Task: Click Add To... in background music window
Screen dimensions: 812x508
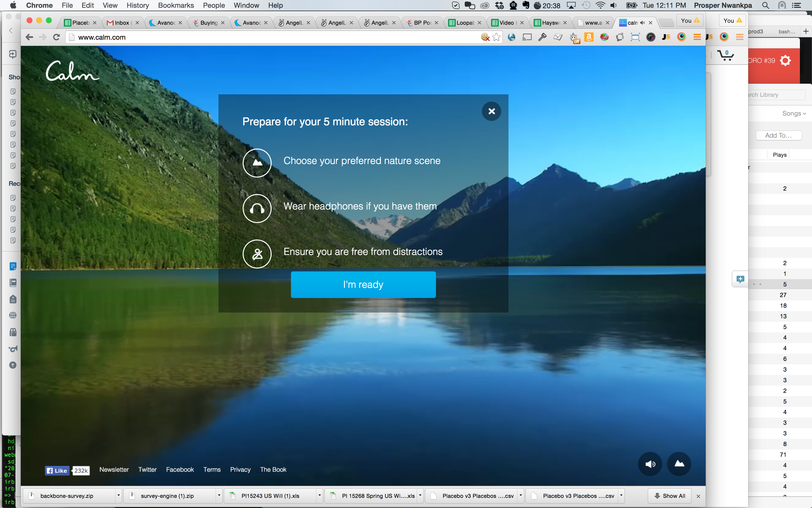Action: (x=778, y=135)
